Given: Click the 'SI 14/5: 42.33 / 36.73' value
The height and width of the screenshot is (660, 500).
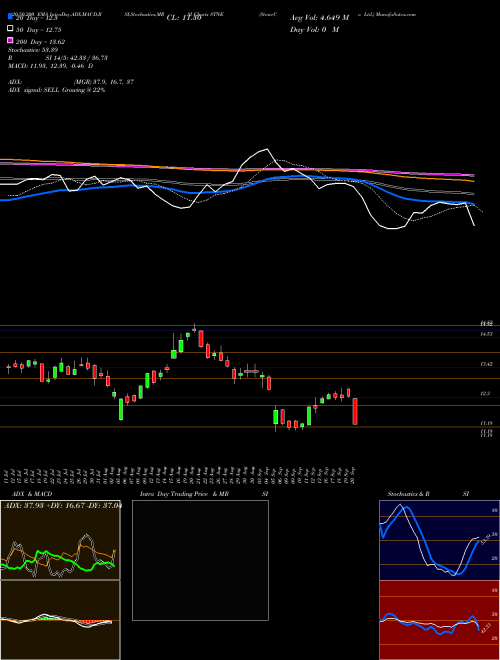Looking at the screenshot, I should pyautogui.click(x=77, y=58).
